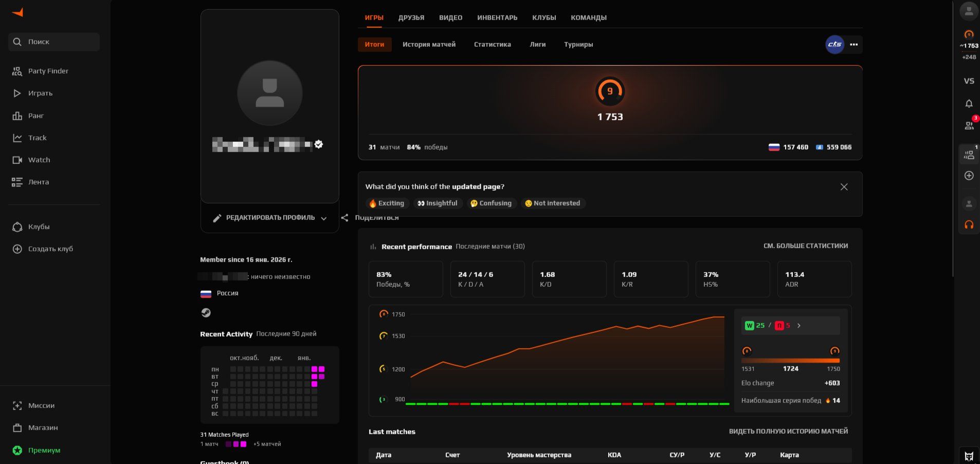Click the Elo progress bar between levels
Screen dimensions: 980x464
pos(790,361)
